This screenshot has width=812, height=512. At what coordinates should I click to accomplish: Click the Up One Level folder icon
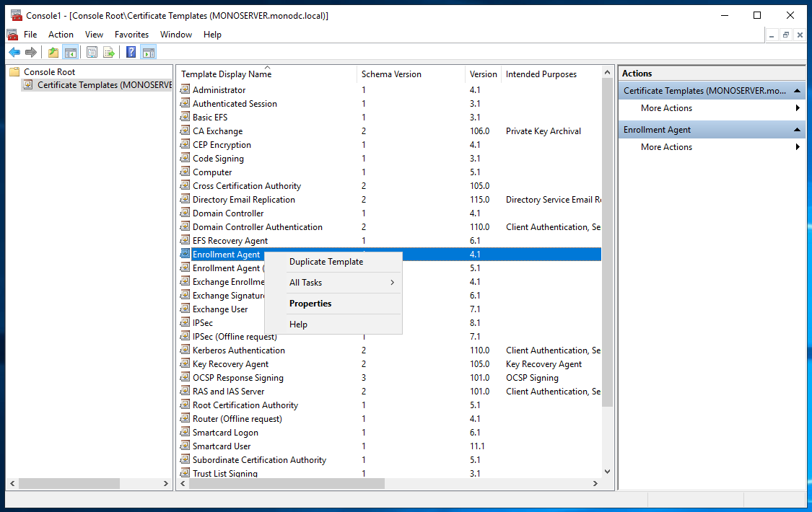[x=53, y=52]
